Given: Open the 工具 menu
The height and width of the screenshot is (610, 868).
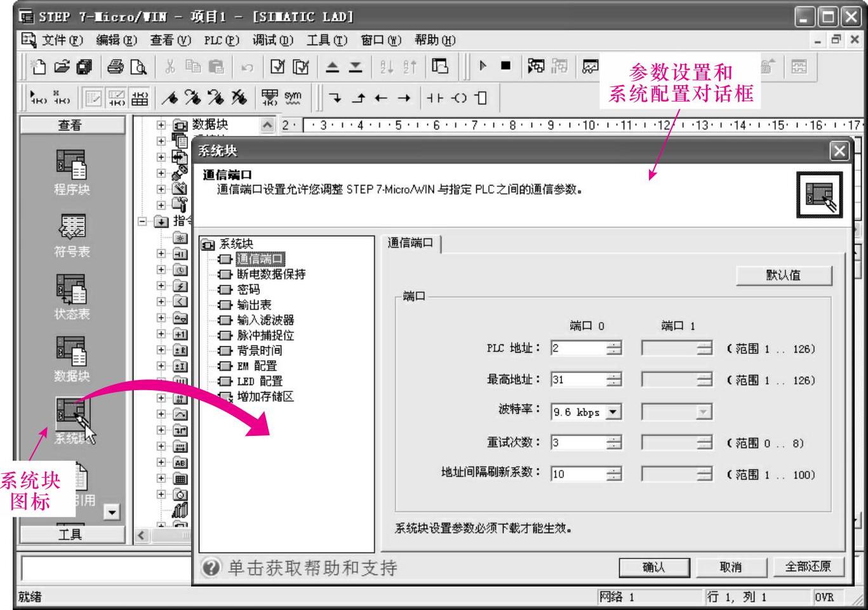Looking at the screenshot, I should (x=327, y=40).
